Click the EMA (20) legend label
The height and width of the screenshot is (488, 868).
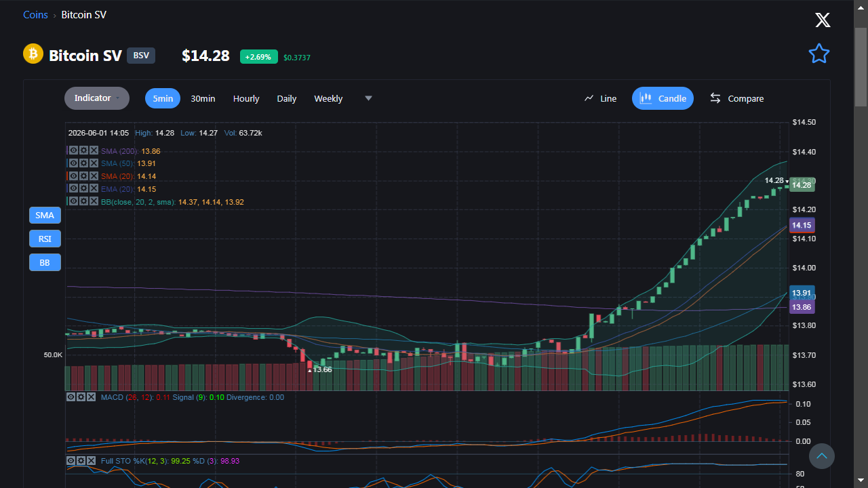pos(118,189)
